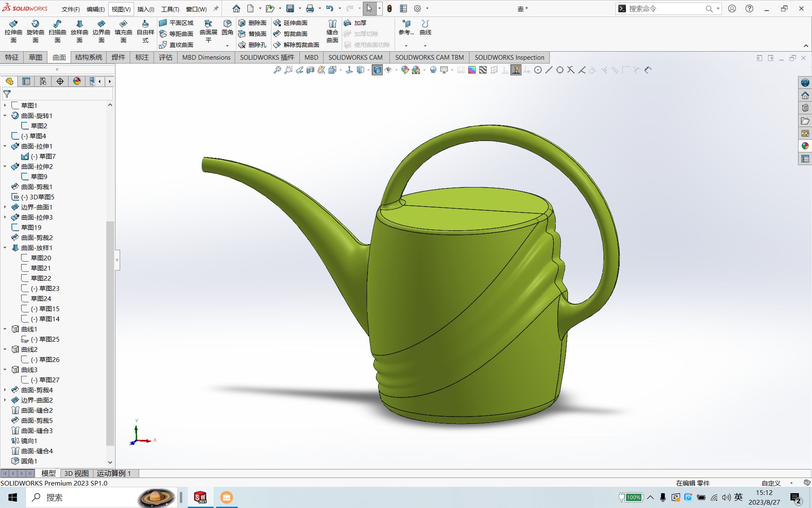Open the 工具(T) menu
This screenshot has height=508, width=812.
tap(170, 9)
